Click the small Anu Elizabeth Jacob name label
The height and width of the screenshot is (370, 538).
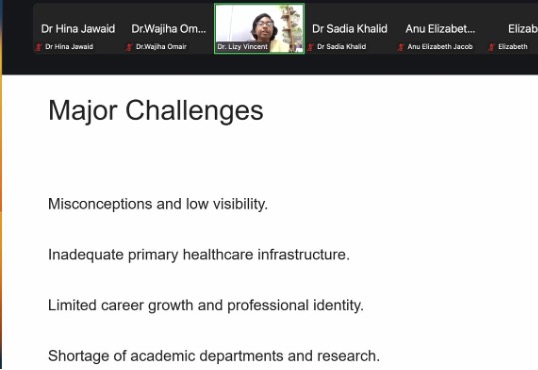(x=440, y=47)
